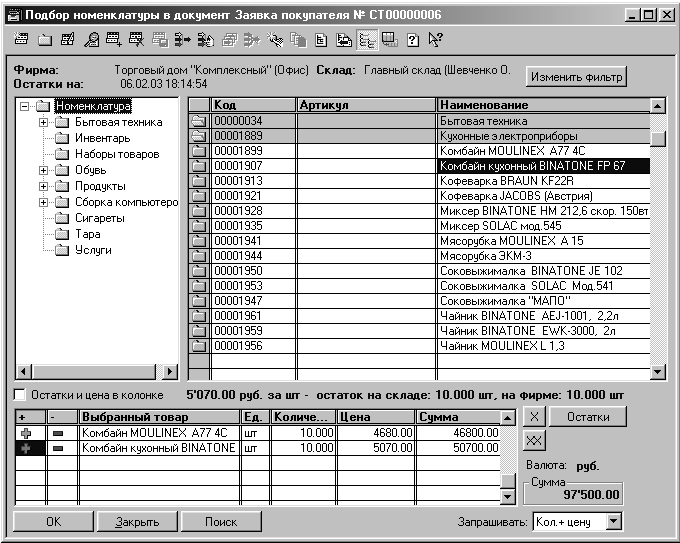Select the Миксер SOLAC мод.545 row
680x543 pixels.
[420, 226]
